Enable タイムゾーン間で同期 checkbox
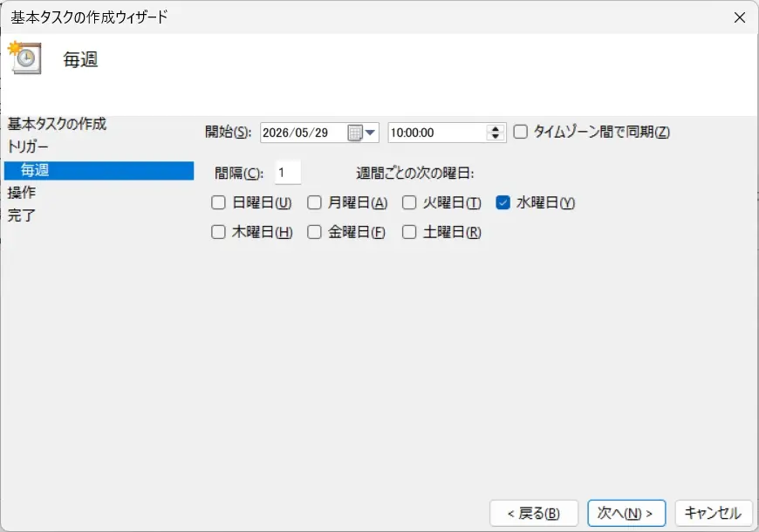 coord(520,132)
